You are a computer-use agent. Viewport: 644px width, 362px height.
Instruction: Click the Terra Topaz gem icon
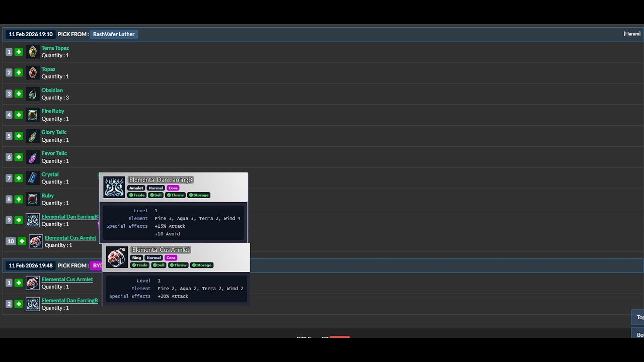pyautogui.click(x=33, y=52)
